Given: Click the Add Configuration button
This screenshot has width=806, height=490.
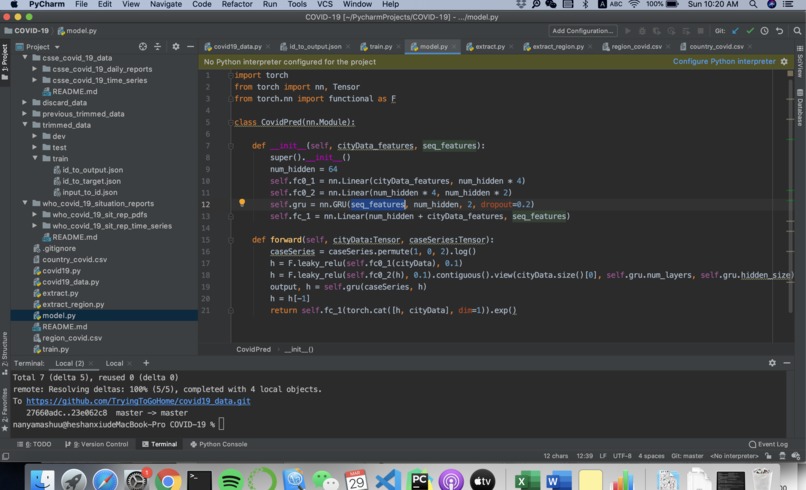Looking at the screenshot, I should (582, 31).
